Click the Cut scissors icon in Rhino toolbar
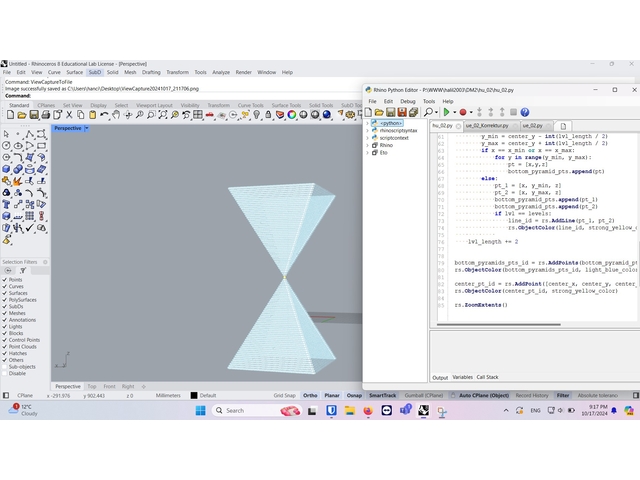 [x=69, y=115]
